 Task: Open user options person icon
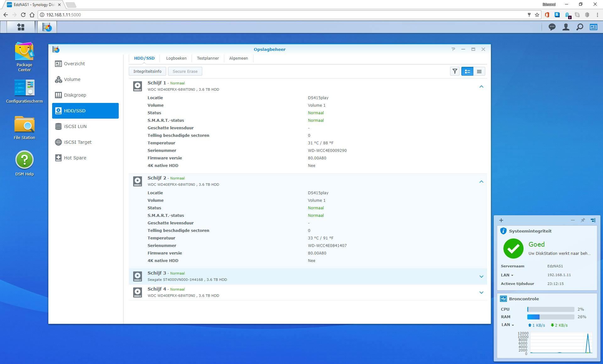tap(566, 27)
